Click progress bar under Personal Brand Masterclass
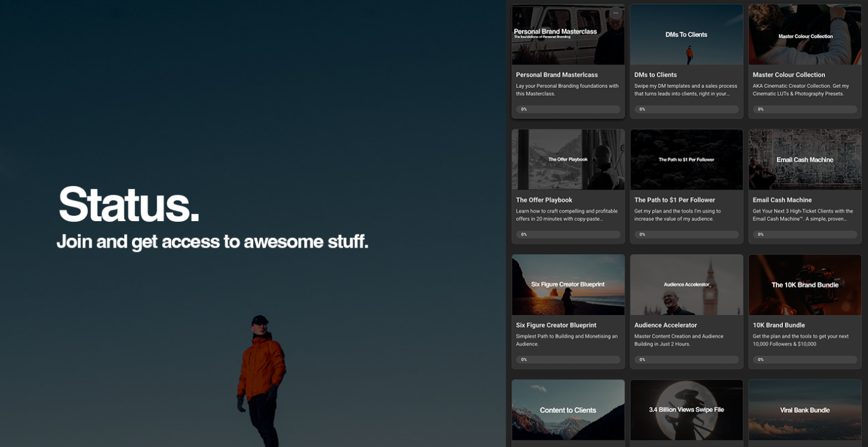Image resolution: width=868 pixels, height=447 pixels. [x=568, y=110]
